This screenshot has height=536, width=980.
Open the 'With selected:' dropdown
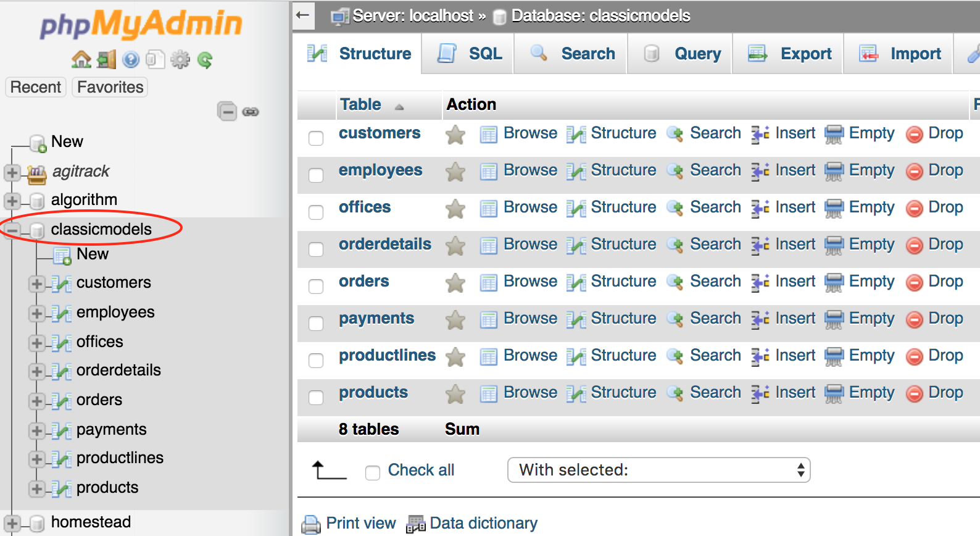658,470
